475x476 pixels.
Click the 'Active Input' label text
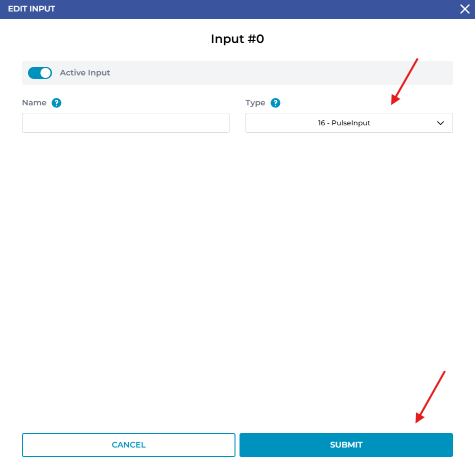pyautogui.click(x=85, y=73)
